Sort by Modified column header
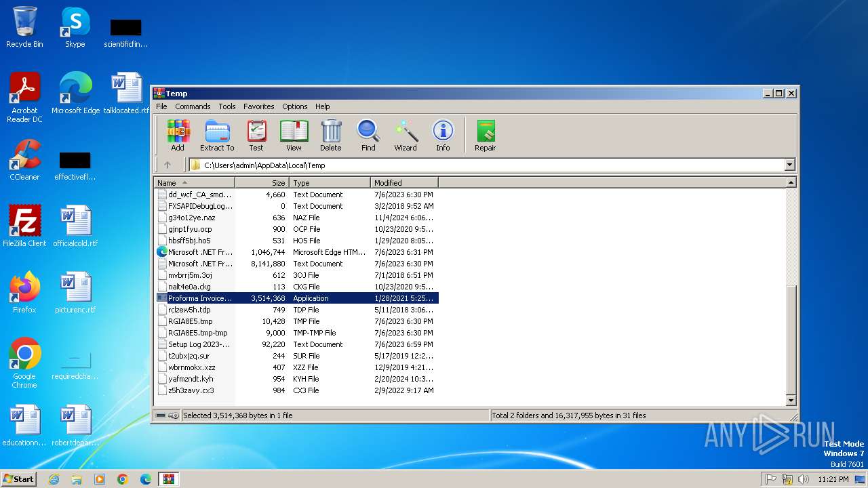This screenshot has height=488, width=868. pos(405,182)
